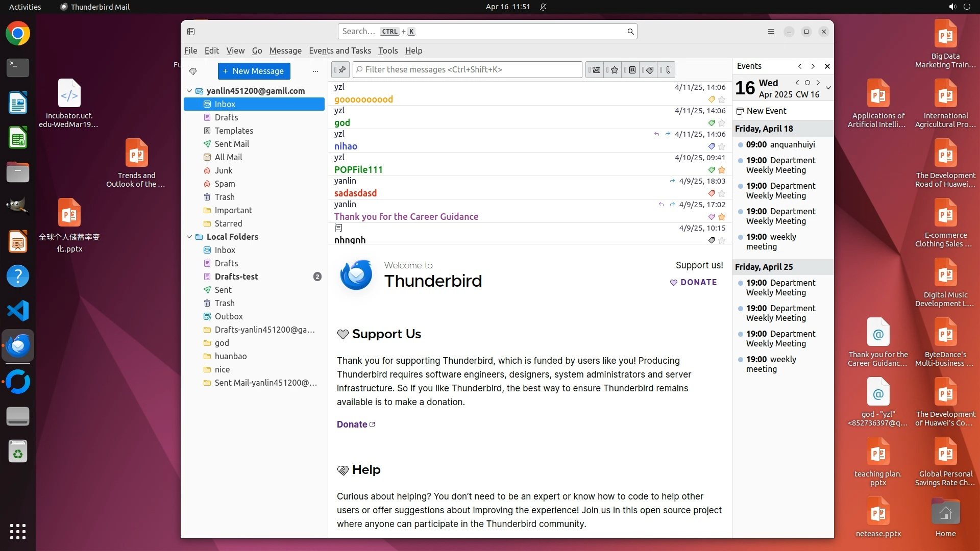Pin the quick filter bar settings
This screenshot has width=980, height=551.
(341, 69)
